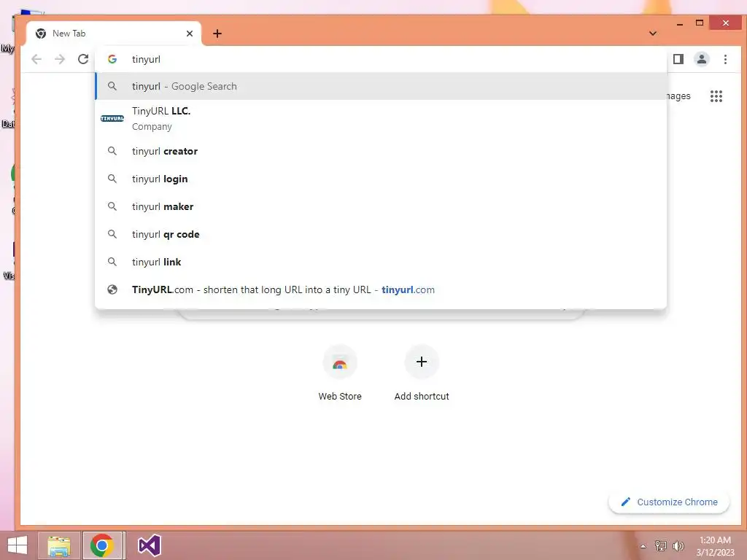
Task: Open the Web Store shortcut
Action: 340,373
